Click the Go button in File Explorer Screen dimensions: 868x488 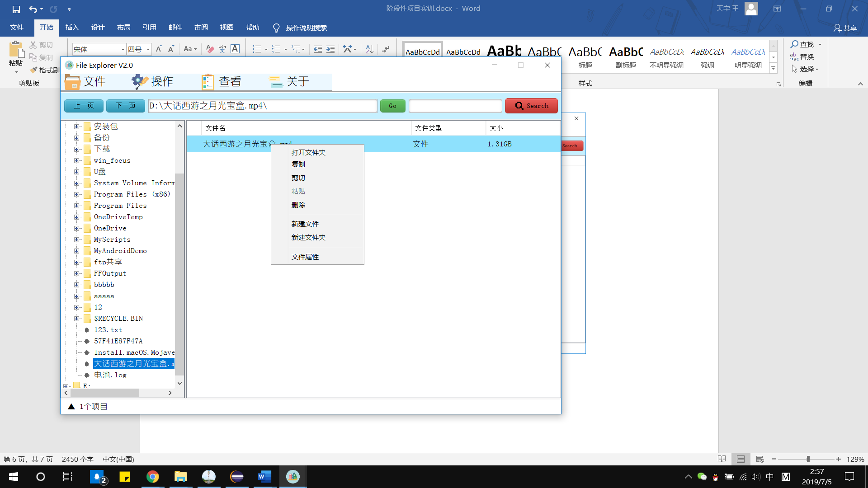392,106
